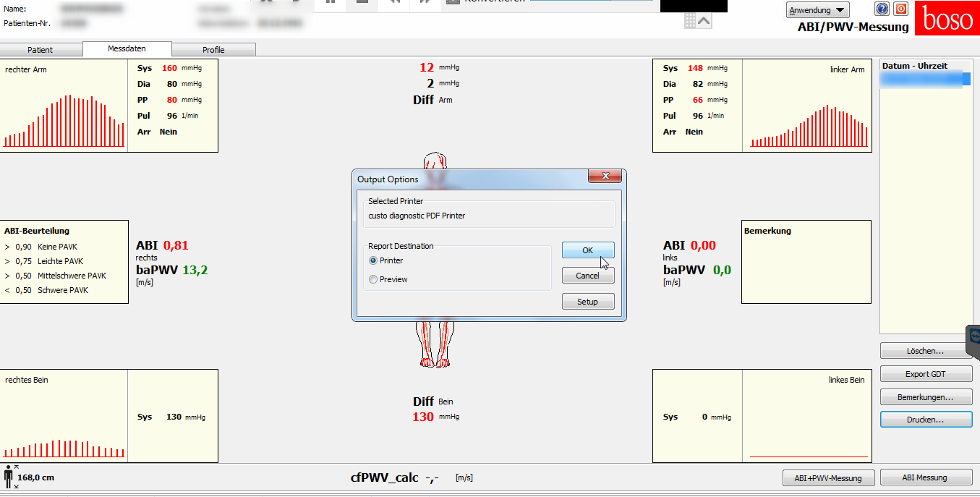Image resolution: width=980 pixels, height=497 pixels.
Task: Click rechtes Bein Sys 130 value
Action: pyautogui.click(x=174, y=417)
